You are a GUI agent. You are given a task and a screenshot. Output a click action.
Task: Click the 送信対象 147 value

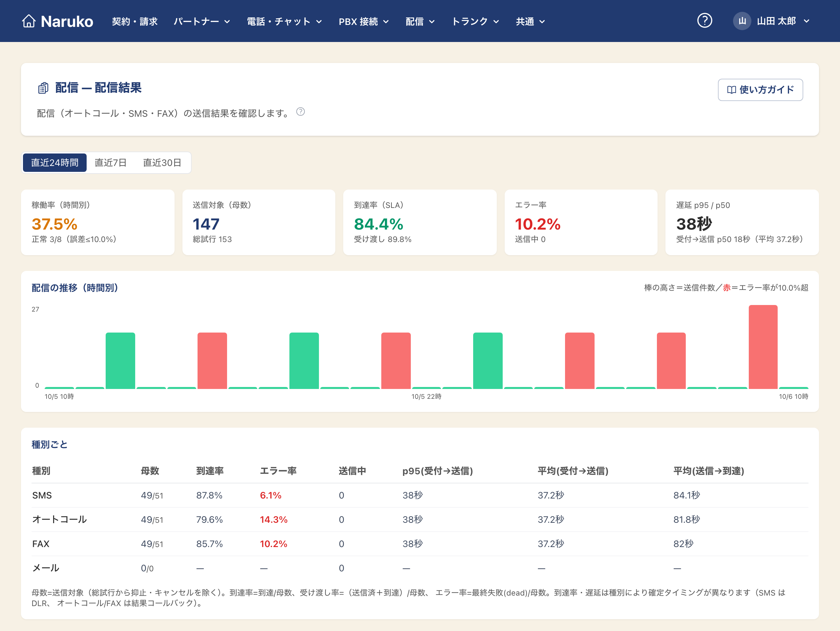(x=206, y=224)
